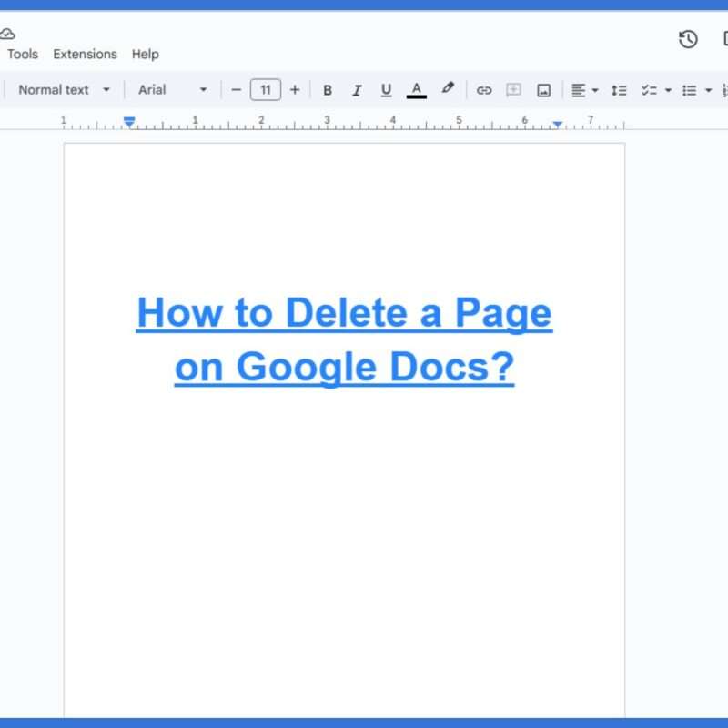The image size is (728, 728).
Task: Toggle bold formatting
Action: pos(328,90)
